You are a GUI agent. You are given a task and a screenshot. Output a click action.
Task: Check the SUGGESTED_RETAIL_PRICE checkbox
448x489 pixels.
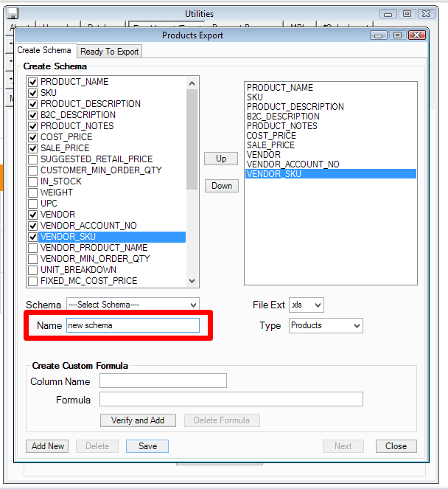pyautogui.click(x=32, y=159)
